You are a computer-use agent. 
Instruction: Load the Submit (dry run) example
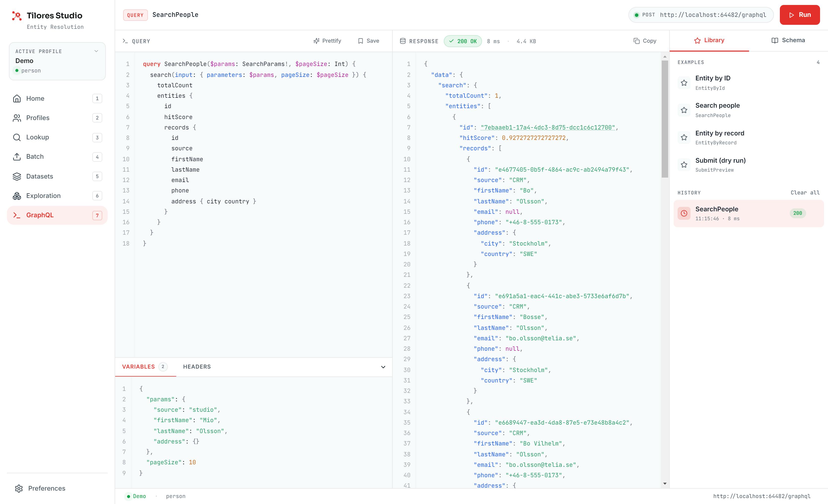pyautogui.click(x=749, y=164)
